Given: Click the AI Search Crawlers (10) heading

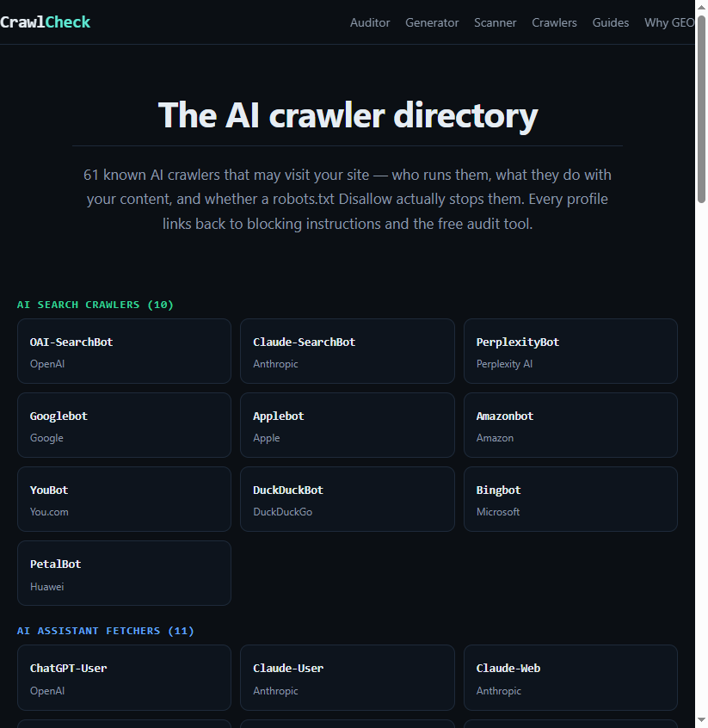Looking at the screenshot, I should pos(95,305).
